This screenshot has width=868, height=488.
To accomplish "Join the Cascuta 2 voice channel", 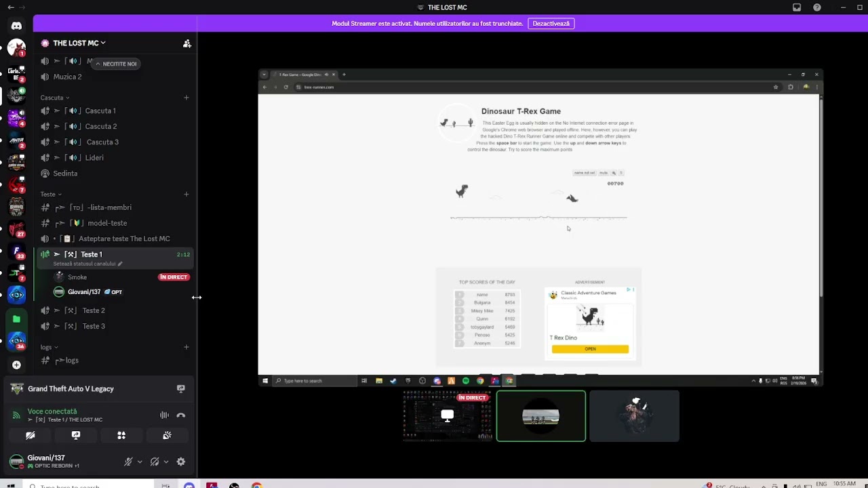I will click(x=115, y=126).
